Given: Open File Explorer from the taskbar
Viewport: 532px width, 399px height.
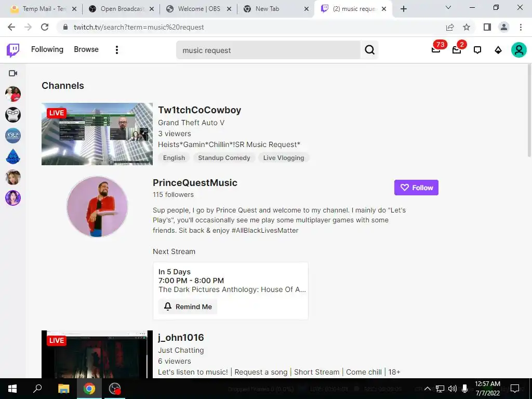Looking at the screenshot, I should coord(63,389).
